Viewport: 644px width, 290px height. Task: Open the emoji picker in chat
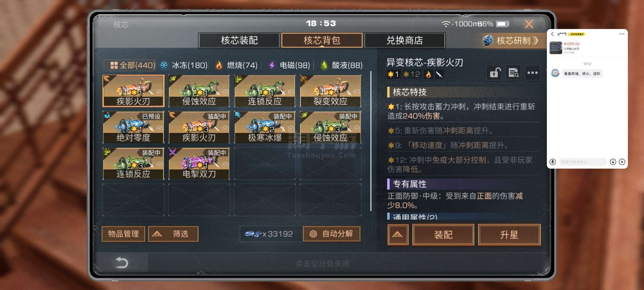[613, 162]
